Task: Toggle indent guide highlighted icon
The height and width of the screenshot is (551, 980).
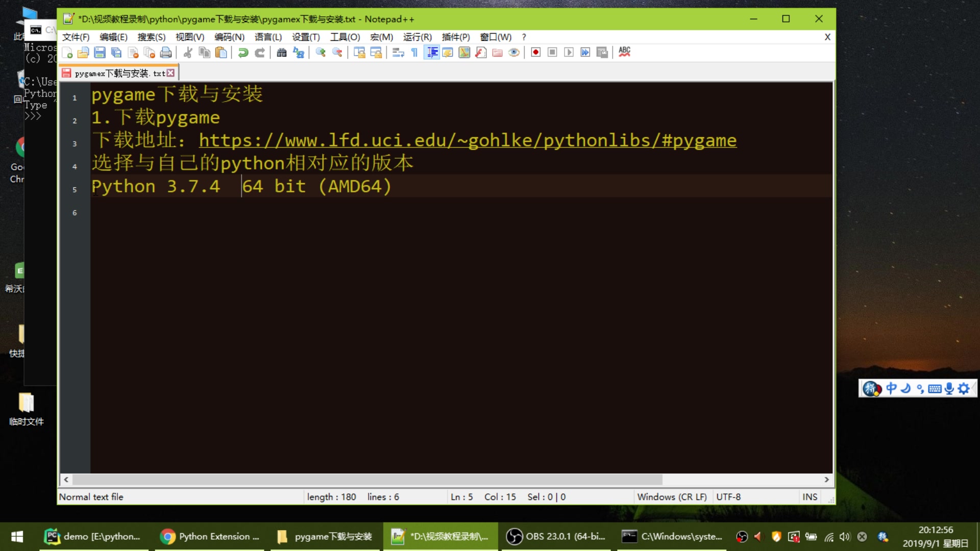Action: pyautogui.click(x=432, y=53)
